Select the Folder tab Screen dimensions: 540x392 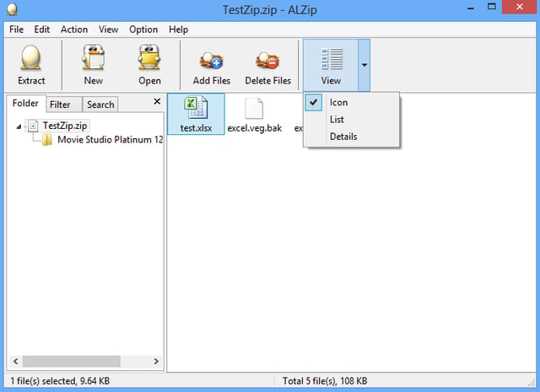tap(26, 103)
